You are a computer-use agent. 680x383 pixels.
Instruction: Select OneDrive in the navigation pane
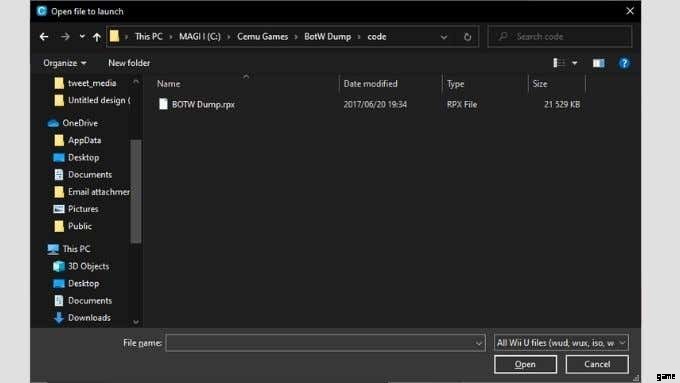[73, 123]
